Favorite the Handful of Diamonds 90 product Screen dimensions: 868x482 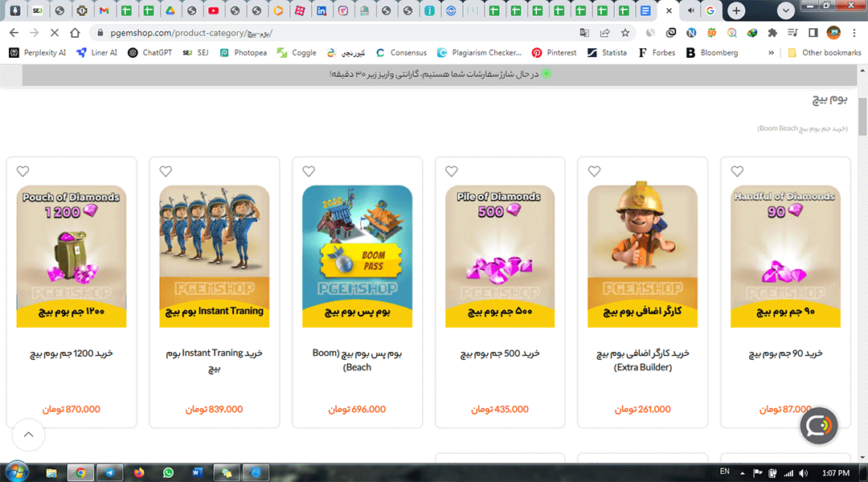[737, 171]
